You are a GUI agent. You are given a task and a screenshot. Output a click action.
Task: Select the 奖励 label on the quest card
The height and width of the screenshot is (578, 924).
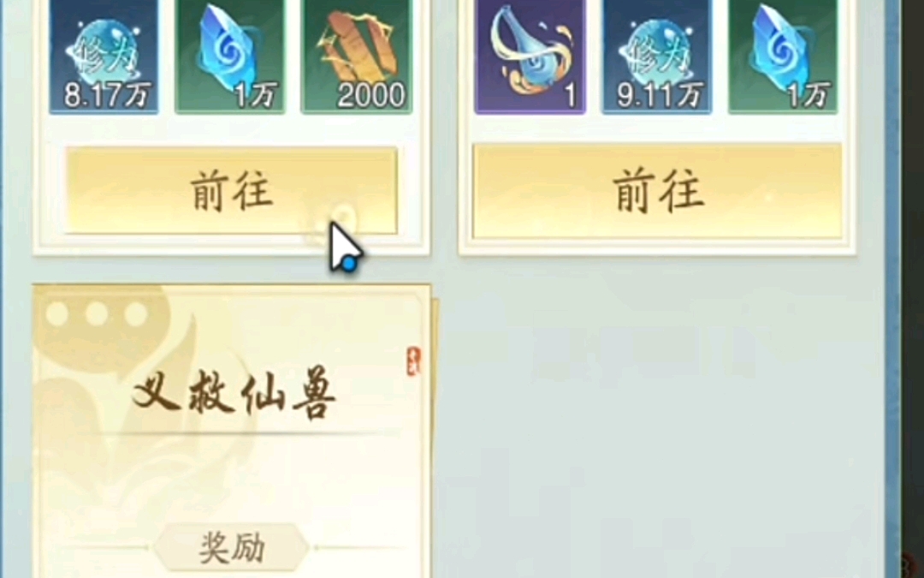point(232,548)
